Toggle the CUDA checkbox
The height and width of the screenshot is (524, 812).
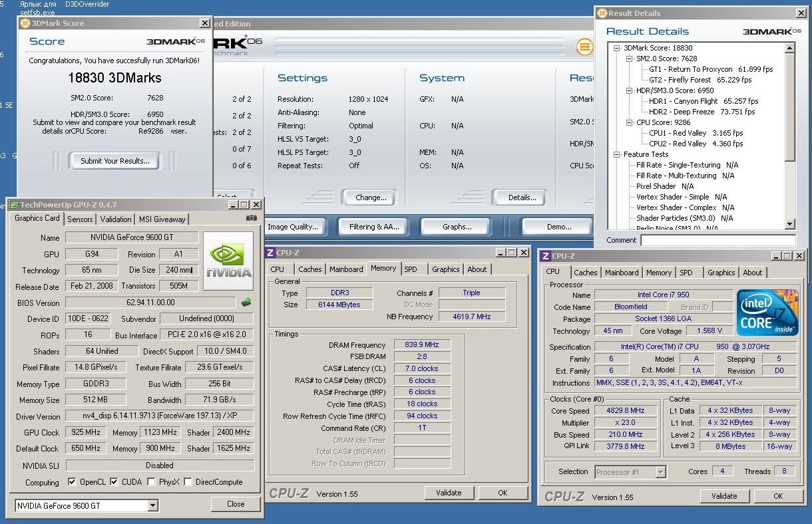(114, 482)
